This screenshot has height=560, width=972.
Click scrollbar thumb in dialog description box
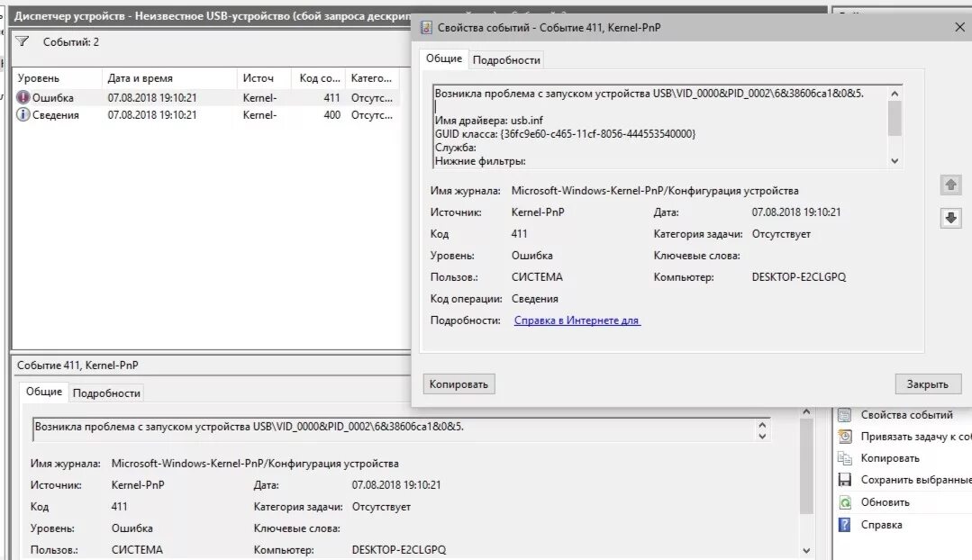click(895, 118)
